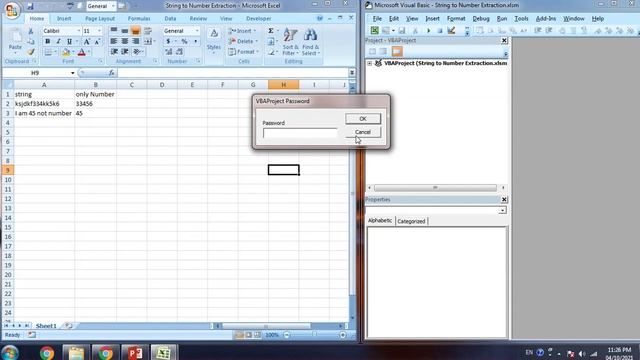640x360 pixels.
Task: Toggle Folders in Project explorer toolbar
Action: click(397, 51)
